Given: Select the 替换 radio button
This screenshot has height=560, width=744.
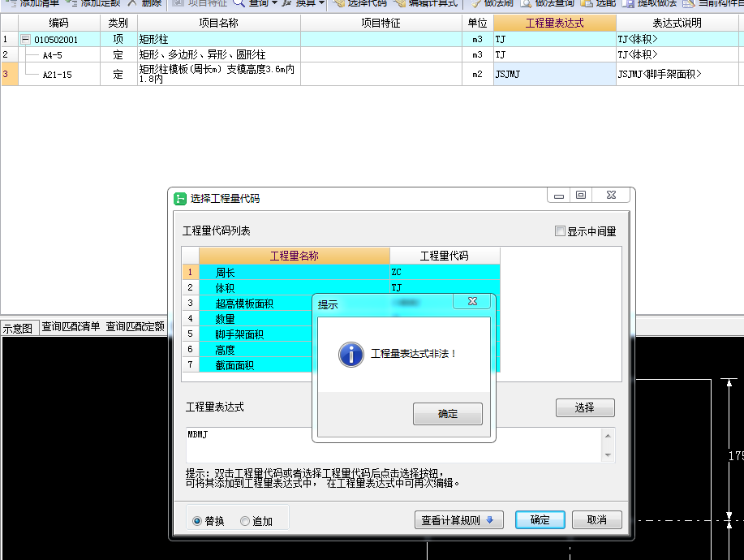Looking at the screenshot, I should click(197, 521).
